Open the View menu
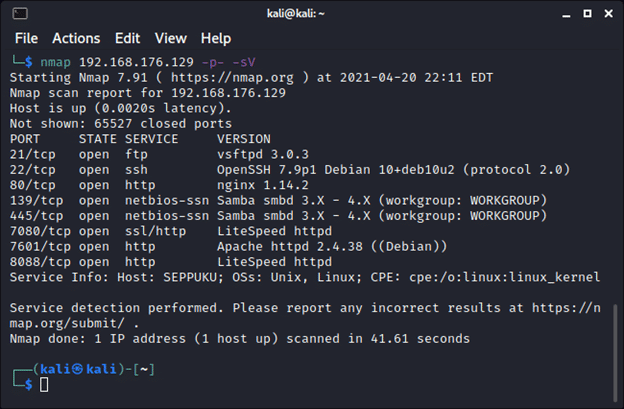 coord(170,38)
